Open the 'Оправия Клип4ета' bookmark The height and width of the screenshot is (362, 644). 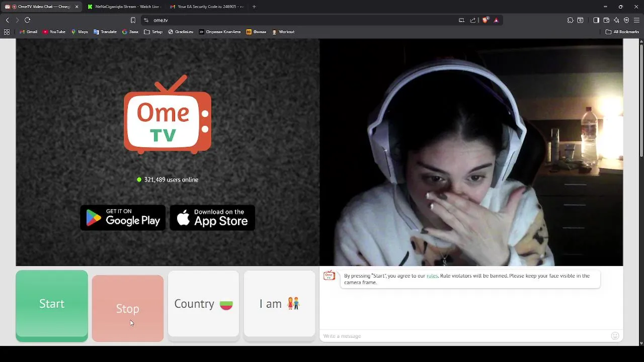pyautogui.click(x=220, y=32)
